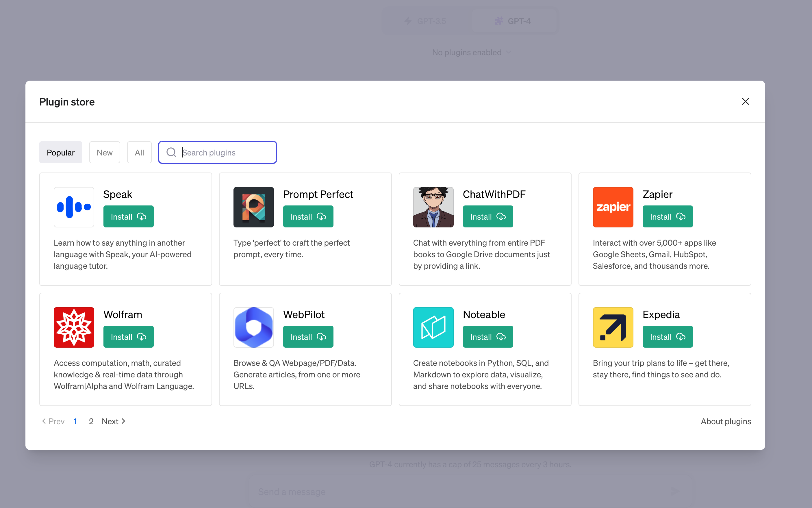The width and height of the screenshot is (812, 508).
Task: Click the Noteable notebooks description
Action: (x=481, y=374)
